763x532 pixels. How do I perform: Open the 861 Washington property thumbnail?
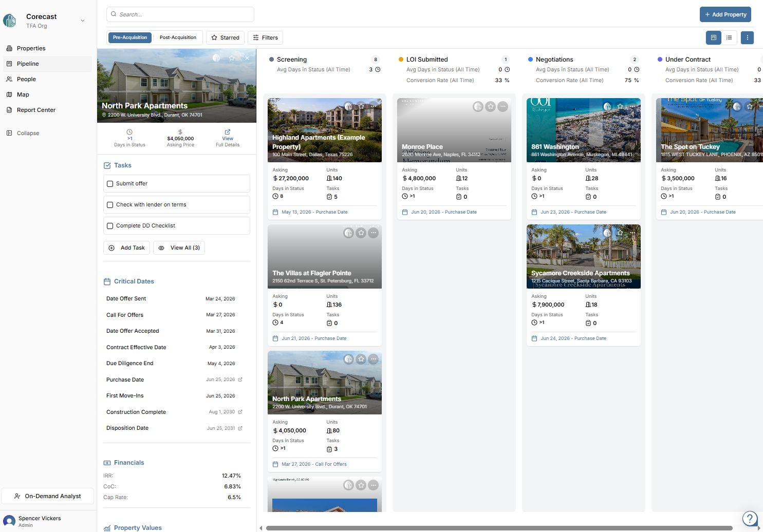(x=584, y=130)
